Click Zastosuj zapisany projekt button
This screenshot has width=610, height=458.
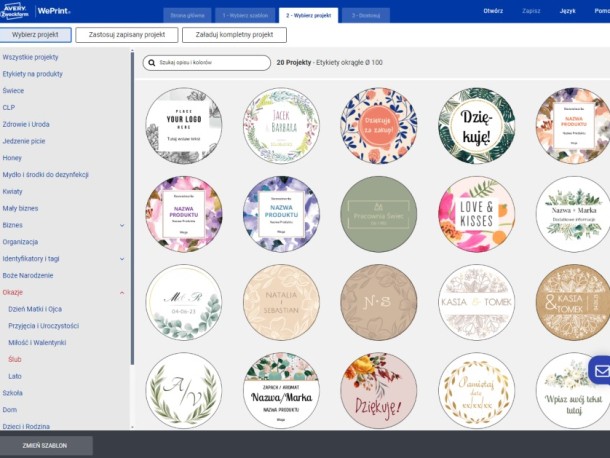click(x=127, y=35)
